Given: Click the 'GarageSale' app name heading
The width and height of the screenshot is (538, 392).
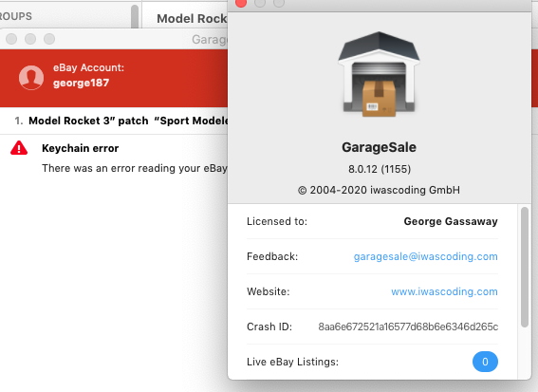Looking at the screenshot, I should (379, 147).
